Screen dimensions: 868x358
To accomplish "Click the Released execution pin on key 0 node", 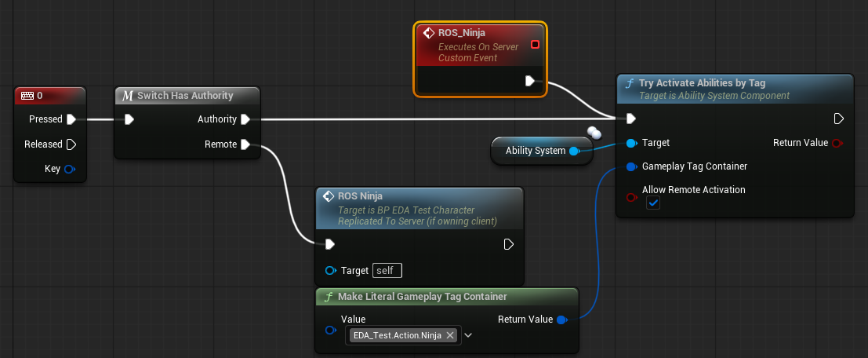I will (71, 144).
